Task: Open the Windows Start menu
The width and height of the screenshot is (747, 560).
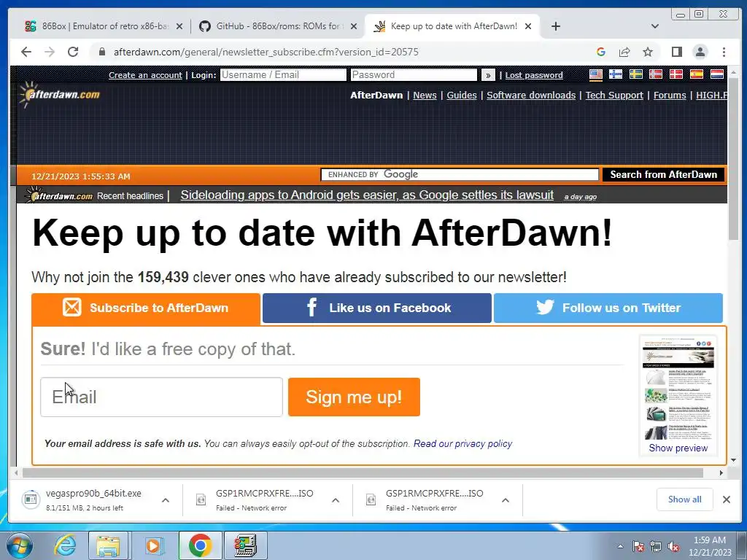Action: (19, 545)
